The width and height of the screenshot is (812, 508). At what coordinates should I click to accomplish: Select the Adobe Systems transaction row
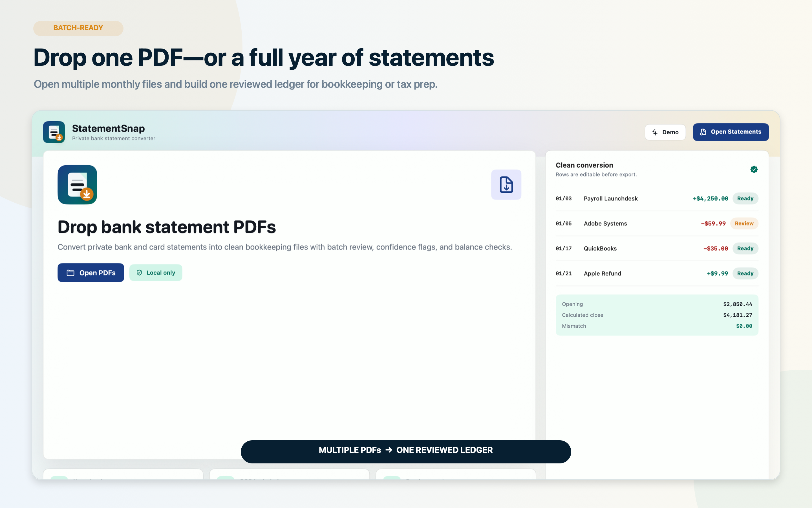point(657,224)
